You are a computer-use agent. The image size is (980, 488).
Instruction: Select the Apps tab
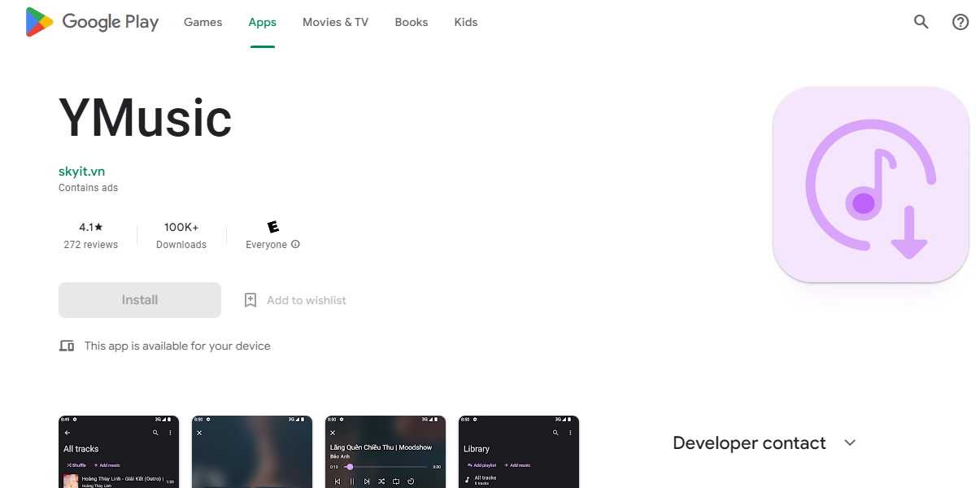(x=262, y=22)
